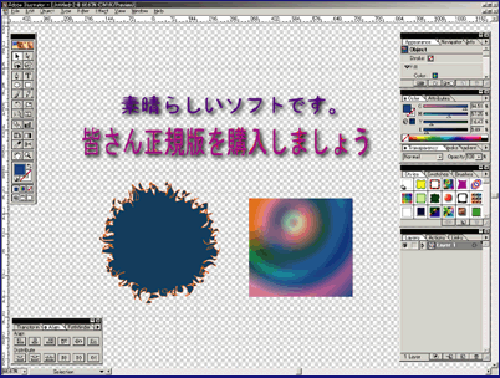Apply the yellow style swatch

point(421,184)
